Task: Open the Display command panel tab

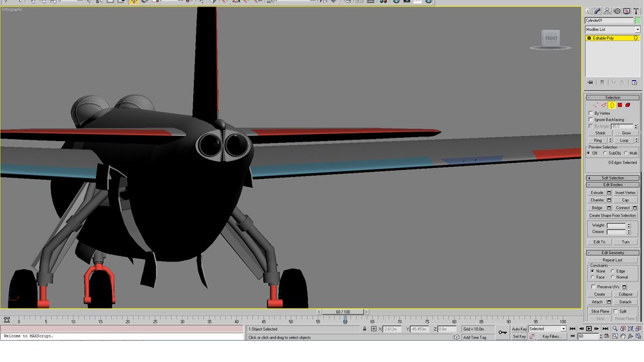Action: (627, 12)
